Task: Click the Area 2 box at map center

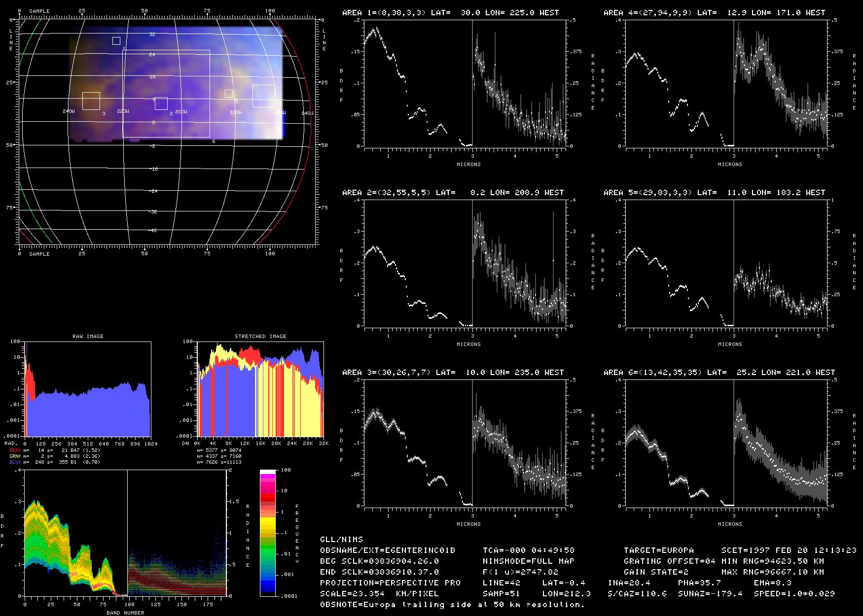Action: pos(161,103)
